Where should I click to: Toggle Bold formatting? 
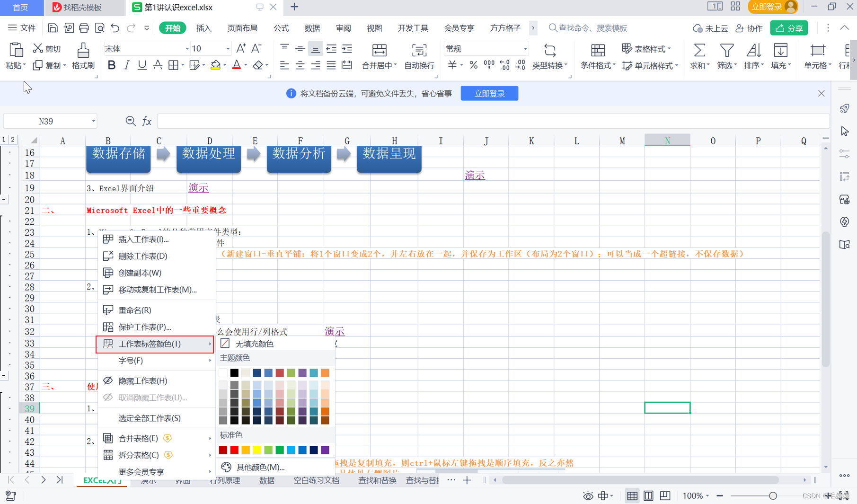112,65
